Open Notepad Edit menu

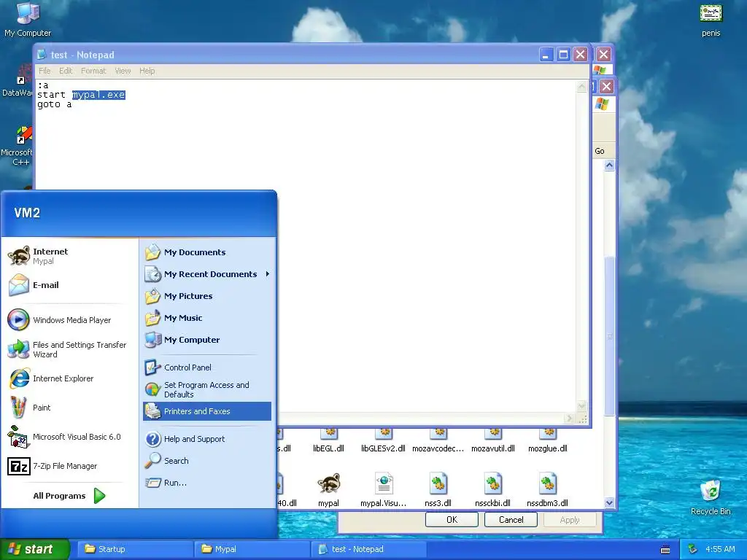click(x=66, y=71)
